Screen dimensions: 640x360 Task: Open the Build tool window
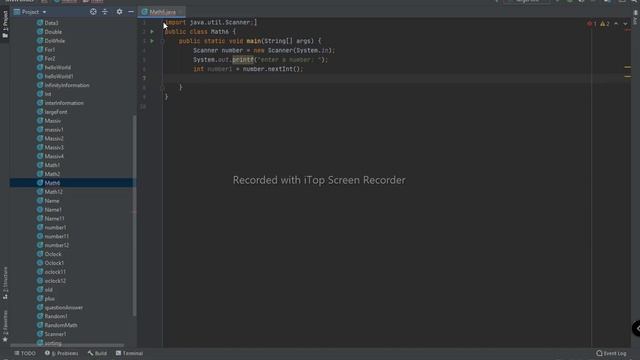(97, 353)
